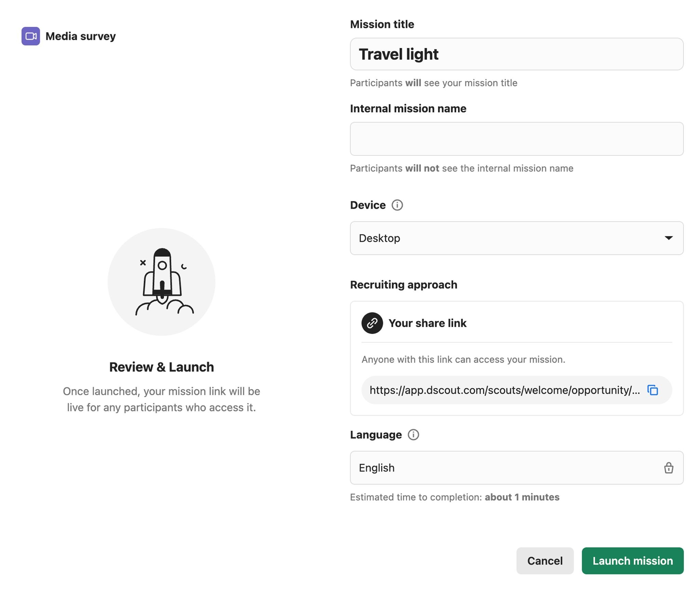This screenshot has width=700, height=590.
Task: Click the Device dropdown caret arrow
Action: (x=669, y=238)
